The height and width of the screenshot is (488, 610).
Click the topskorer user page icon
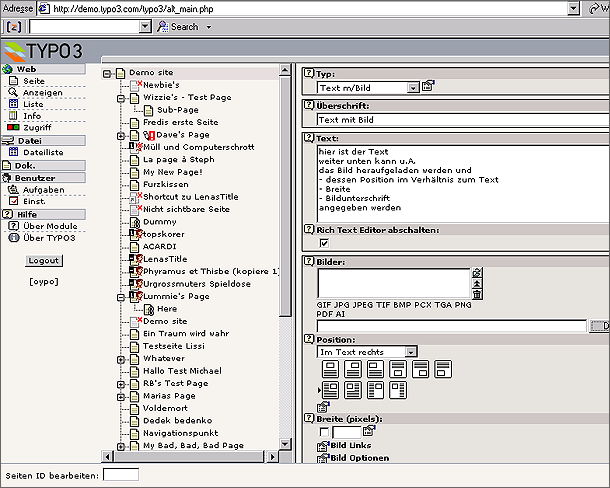135,234
